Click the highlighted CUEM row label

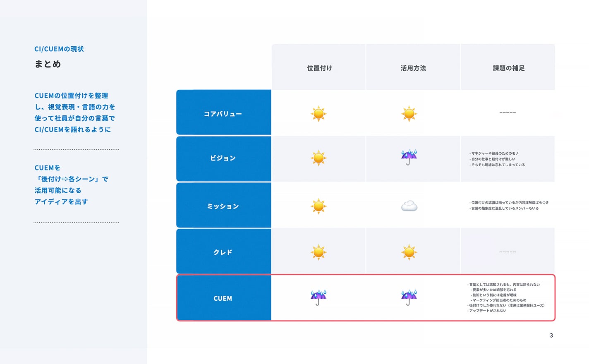224,298
